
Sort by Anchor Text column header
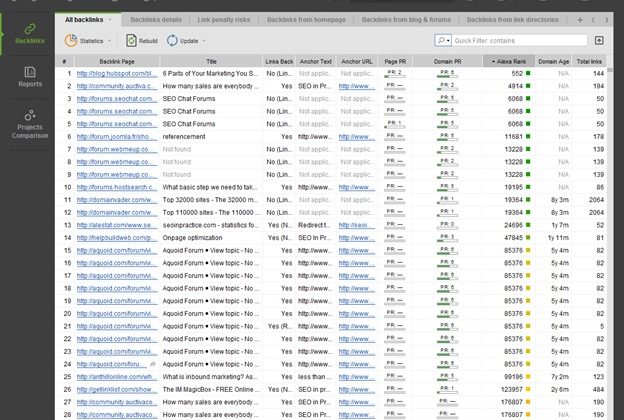point(316,61)
